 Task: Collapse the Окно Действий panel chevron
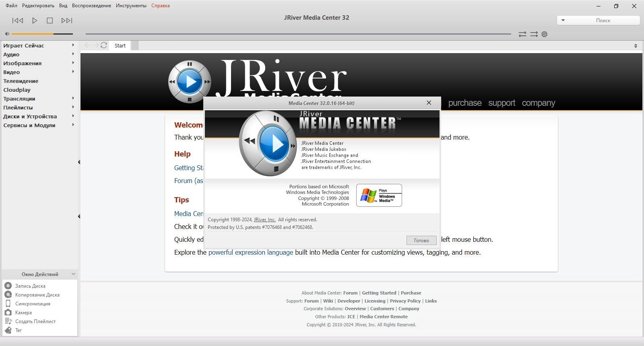[73, 274]
